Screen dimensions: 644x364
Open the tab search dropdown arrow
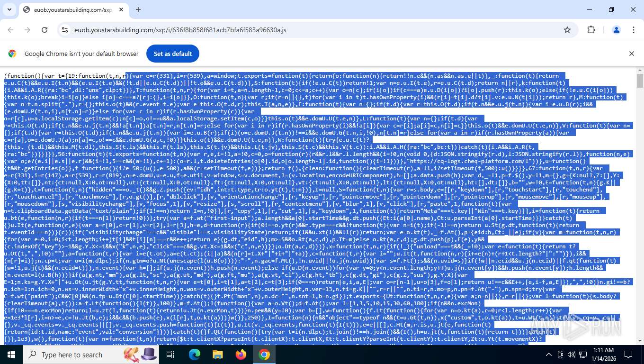9,9
